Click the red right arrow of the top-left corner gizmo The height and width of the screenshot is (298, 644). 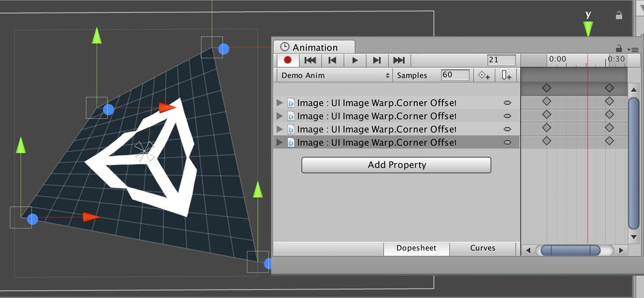point(168,108)
